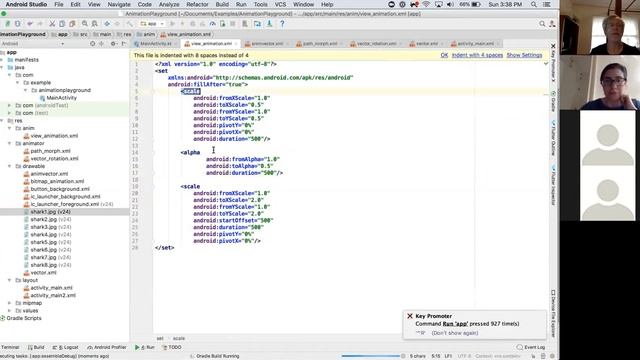Click the Profile app gauge icon
The height and width of the screenshot is (360, 640).
[x=212, y=24]
